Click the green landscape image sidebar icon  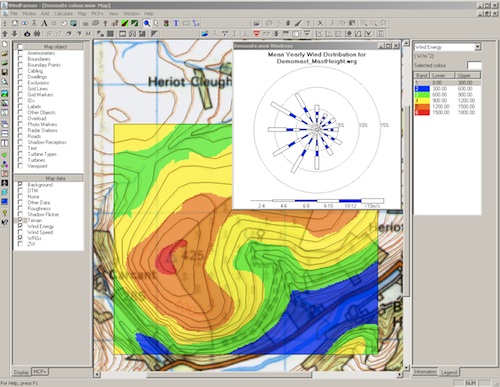click(x=5, y=94)
